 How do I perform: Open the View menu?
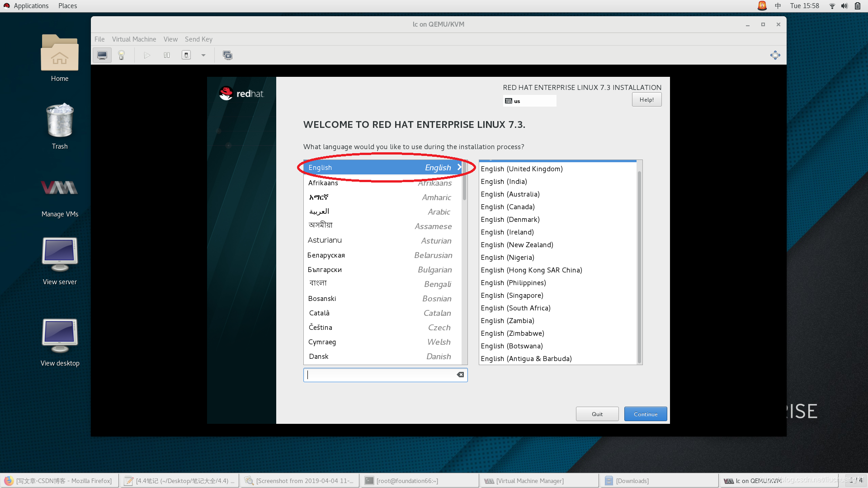pos(170,39)
